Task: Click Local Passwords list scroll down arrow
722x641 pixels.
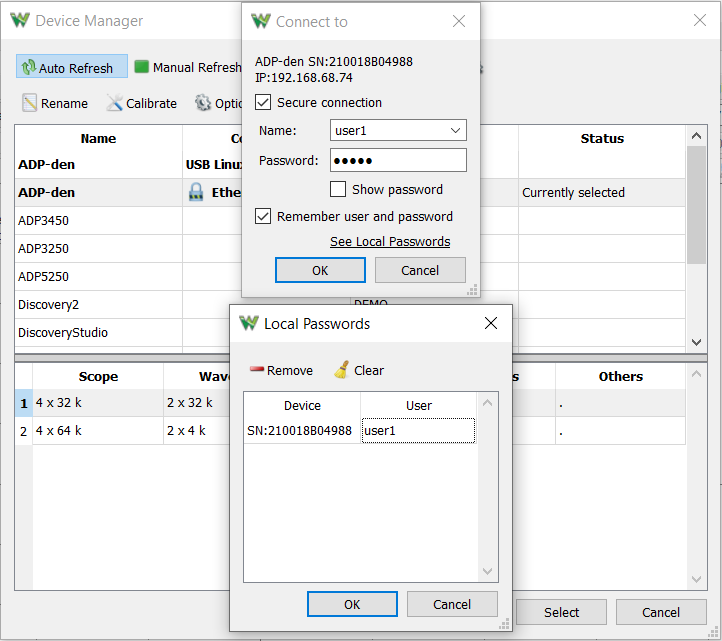Action: (488, 571)
